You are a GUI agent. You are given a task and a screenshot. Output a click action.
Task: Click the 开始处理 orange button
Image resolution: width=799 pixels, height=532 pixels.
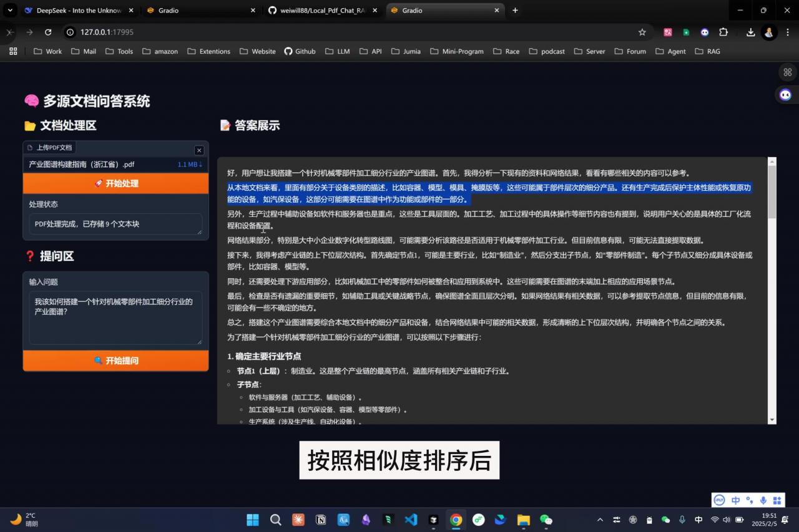pos(115,183)
